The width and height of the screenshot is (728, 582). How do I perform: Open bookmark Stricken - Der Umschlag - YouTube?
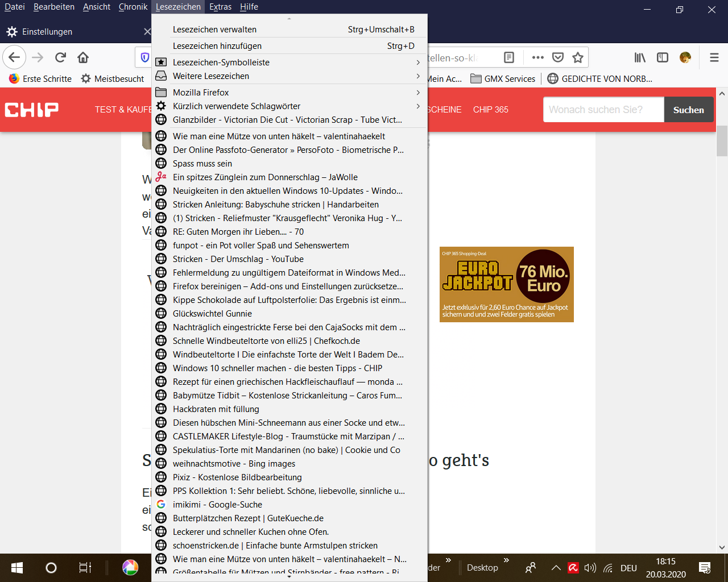pos(289,259)
